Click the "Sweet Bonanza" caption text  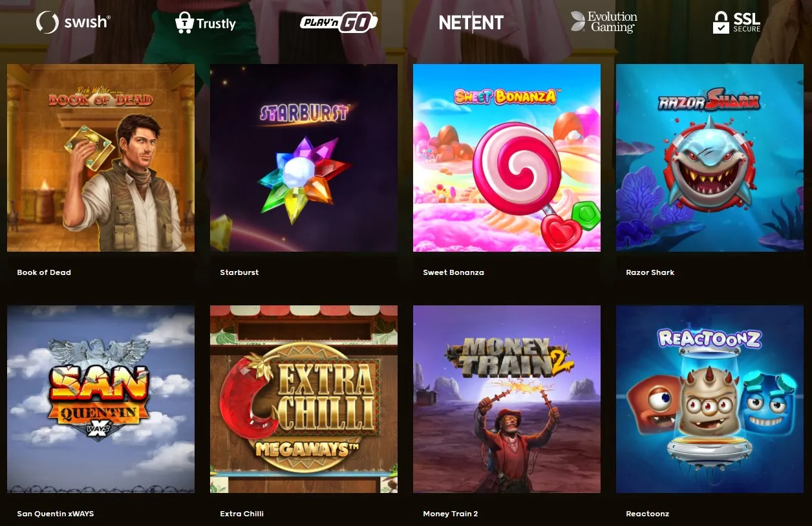(x=453, y=272)
